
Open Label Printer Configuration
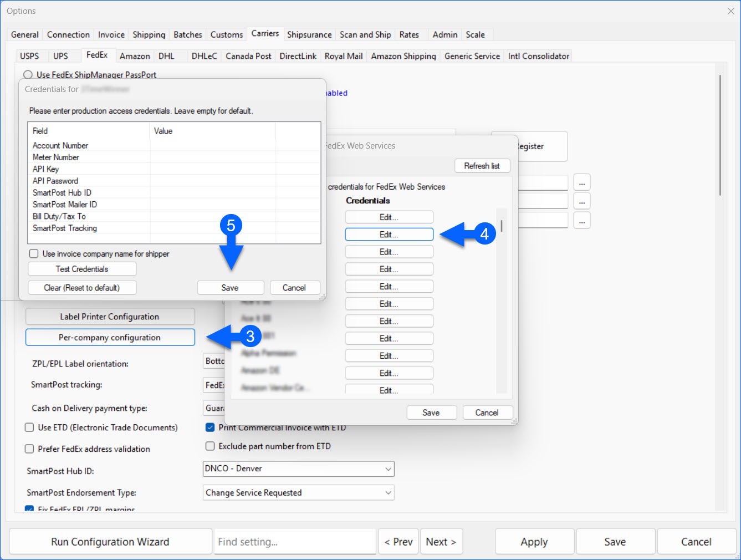click(110, 317)
